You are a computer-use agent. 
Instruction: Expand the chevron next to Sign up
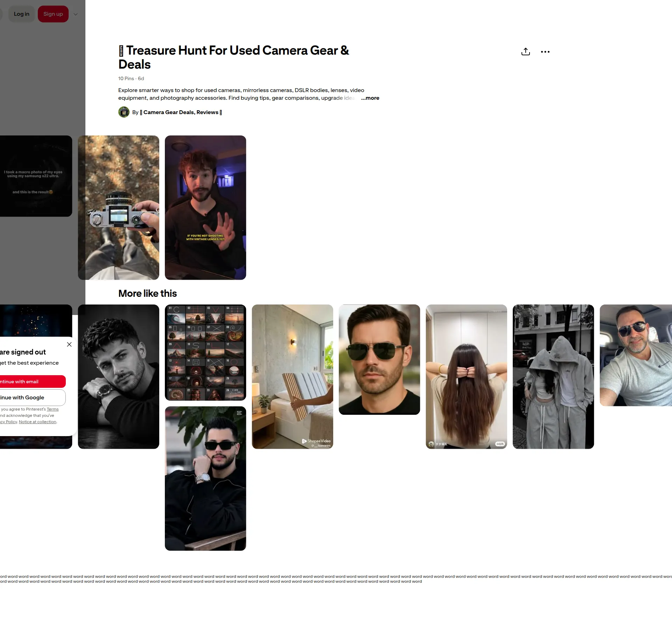[x=76, y=14]
